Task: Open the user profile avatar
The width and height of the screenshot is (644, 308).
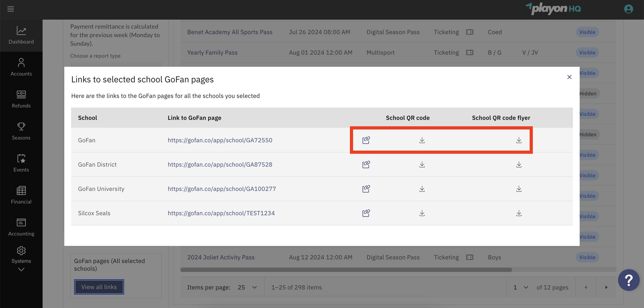Action: [x=628, y=9]
